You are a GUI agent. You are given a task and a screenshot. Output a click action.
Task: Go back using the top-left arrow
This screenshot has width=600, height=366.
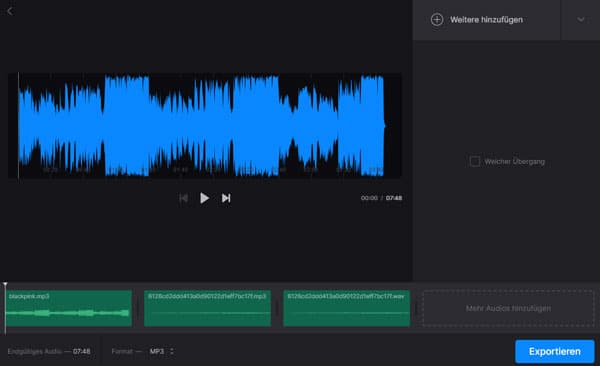coord(10,11)
